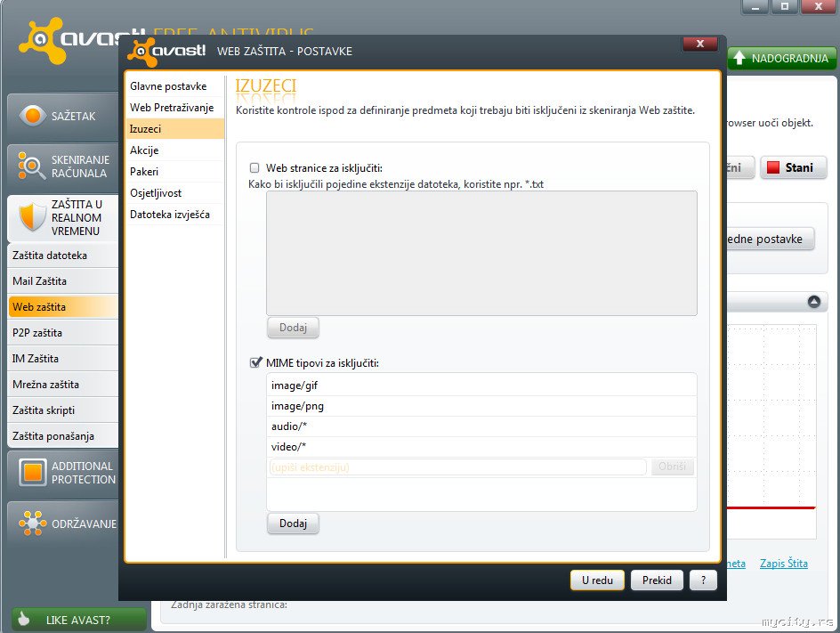Viewport: 840px width, 633px height.
Task: Open Zaštita ponašanja in main sidebar
Action: click(63, 435)
